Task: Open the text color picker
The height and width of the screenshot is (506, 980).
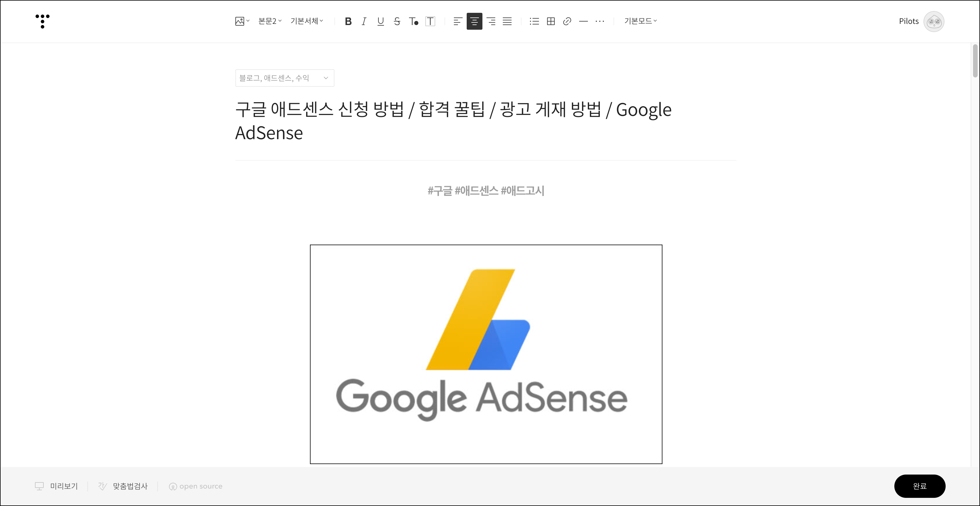Action: point(414,21)
